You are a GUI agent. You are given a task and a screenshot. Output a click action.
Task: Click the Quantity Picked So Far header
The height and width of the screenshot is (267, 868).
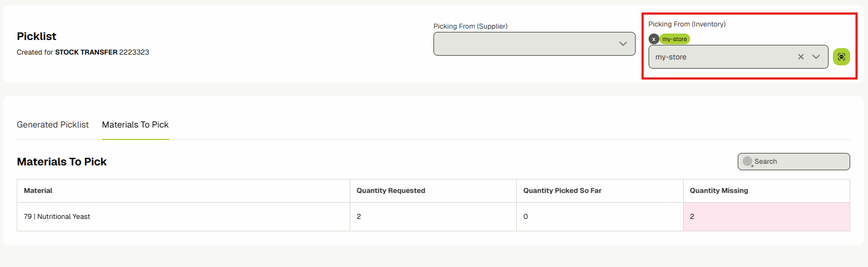click(x=562, y=191)
